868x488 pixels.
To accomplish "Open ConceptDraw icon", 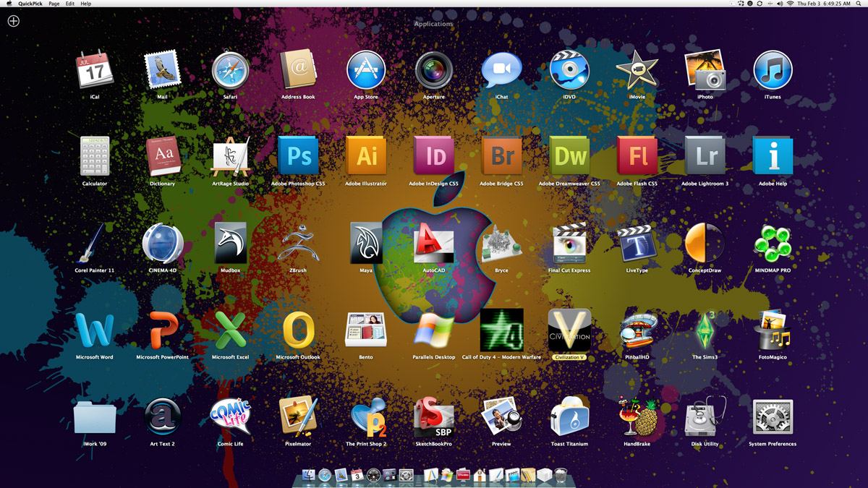I will pyautogui.click(x=705, y=244).
